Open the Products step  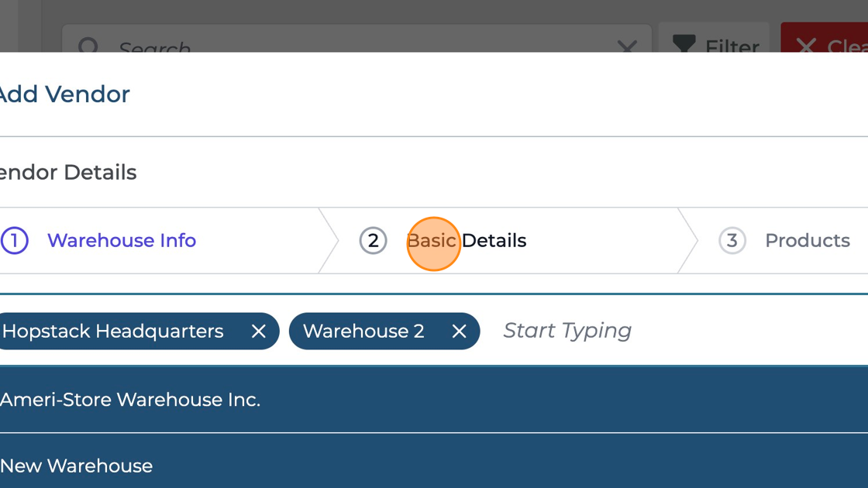807,241
